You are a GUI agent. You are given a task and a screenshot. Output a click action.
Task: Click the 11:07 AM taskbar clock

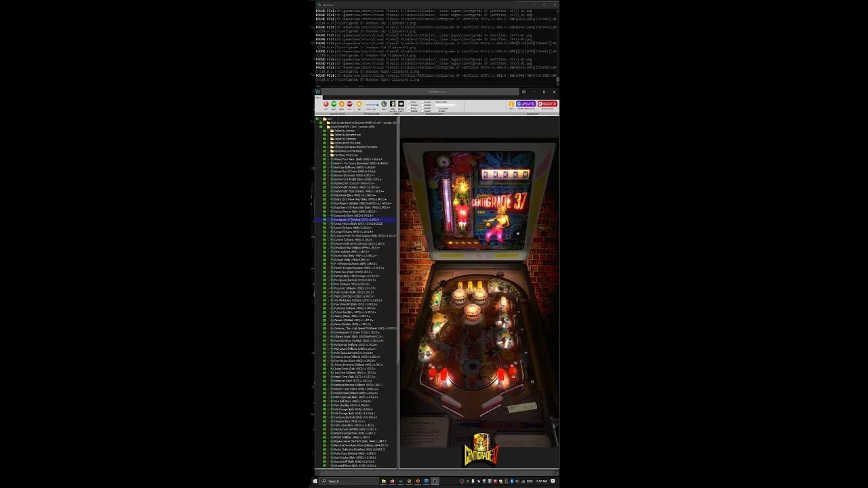coord(541,481)
